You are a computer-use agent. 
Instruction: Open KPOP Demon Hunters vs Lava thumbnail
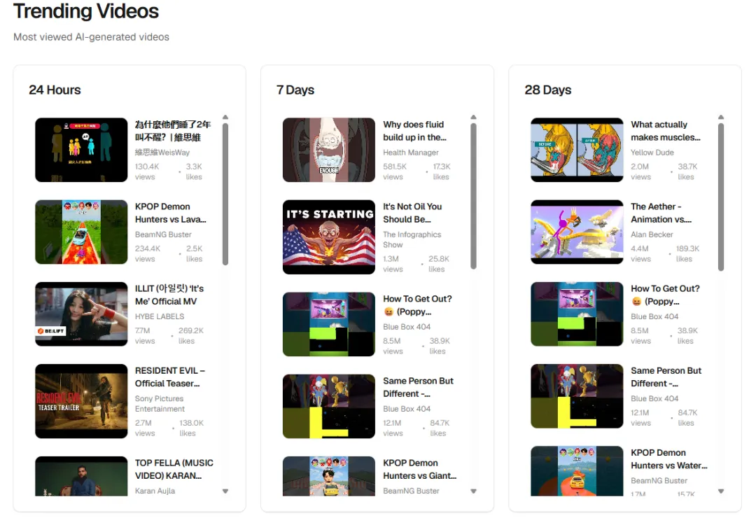click(x=81, y=232)
